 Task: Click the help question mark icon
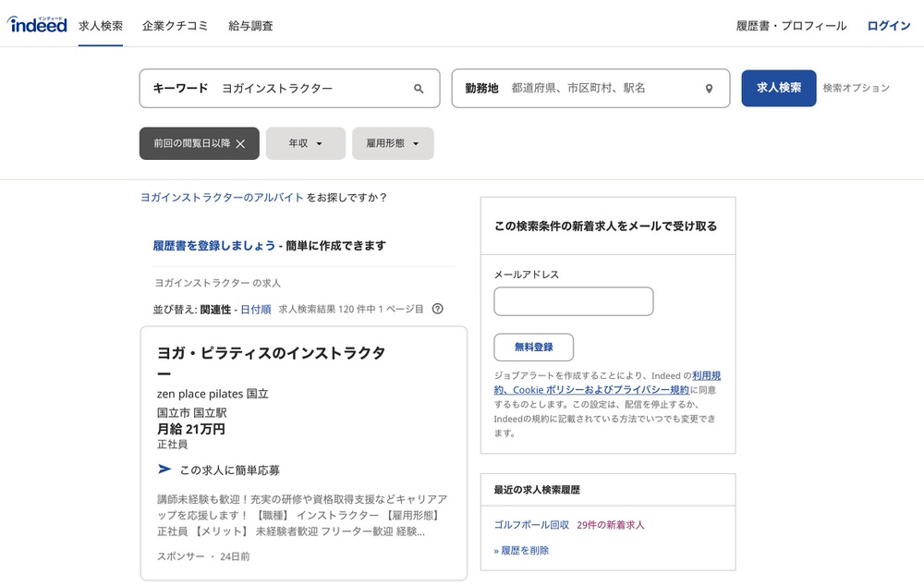tap(438, 309)
